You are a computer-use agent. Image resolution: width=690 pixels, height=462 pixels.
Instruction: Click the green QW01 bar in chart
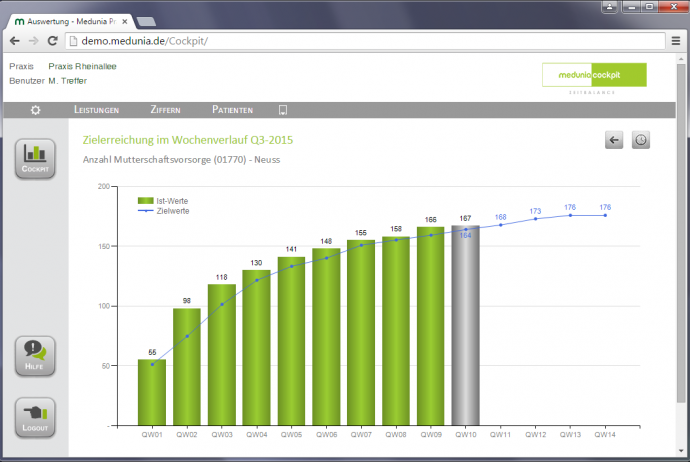pyautogui.click(x=152, y=393)
